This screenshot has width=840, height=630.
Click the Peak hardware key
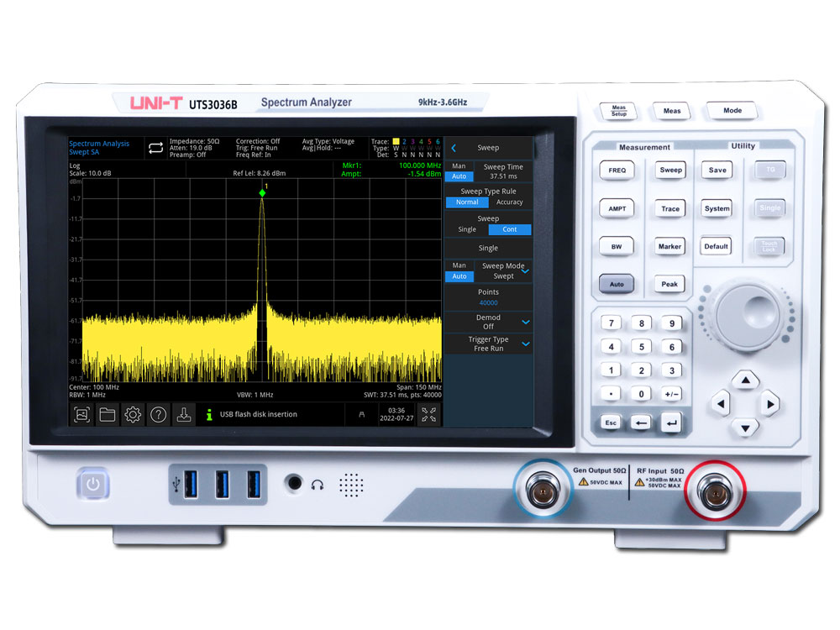669,285
